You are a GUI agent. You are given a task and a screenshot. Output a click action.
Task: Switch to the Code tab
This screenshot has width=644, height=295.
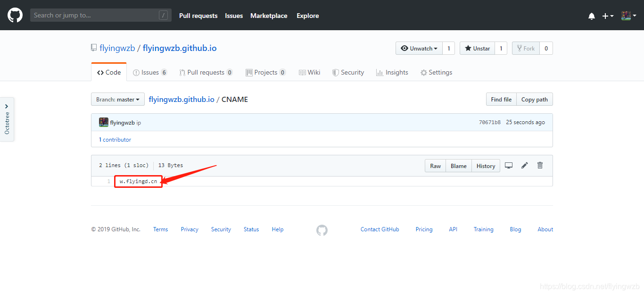pos(109,72)
